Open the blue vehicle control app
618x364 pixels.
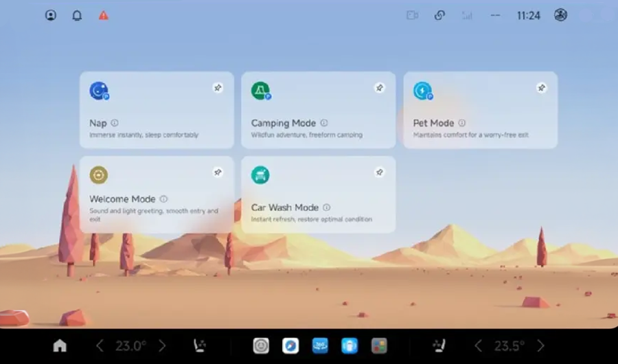pos(350,346)
